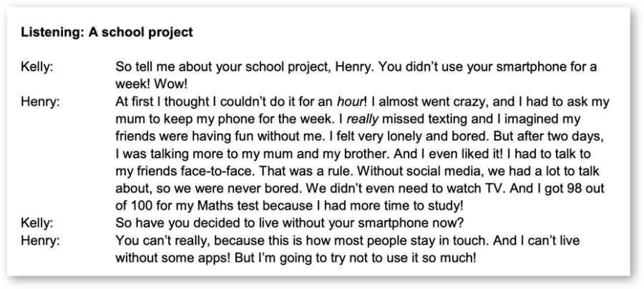Click the first "Kelly:" speaker label
The height and width of the screenshot is (289, 644).
tap(37, 67)
